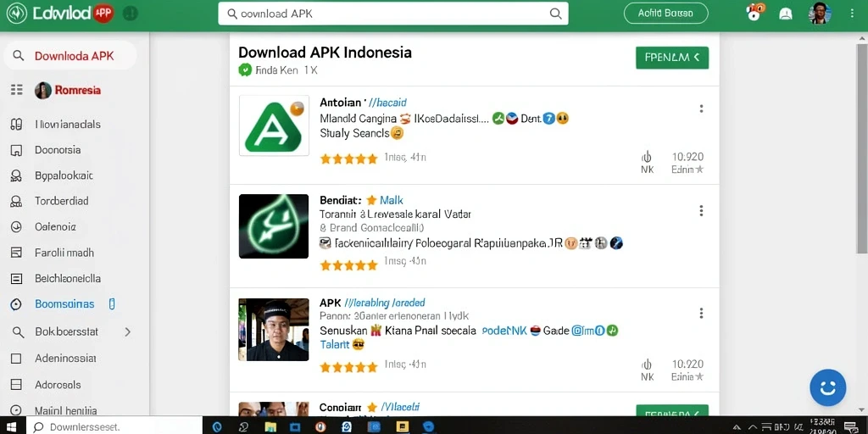Open the 'Bendiat:' app title link

tap(341, 200)
